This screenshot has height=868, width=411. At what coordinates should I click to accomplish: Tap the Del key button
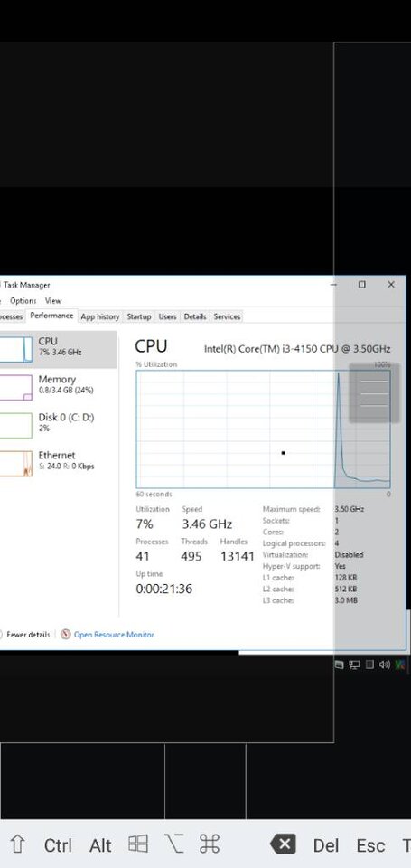click(326, 845)
